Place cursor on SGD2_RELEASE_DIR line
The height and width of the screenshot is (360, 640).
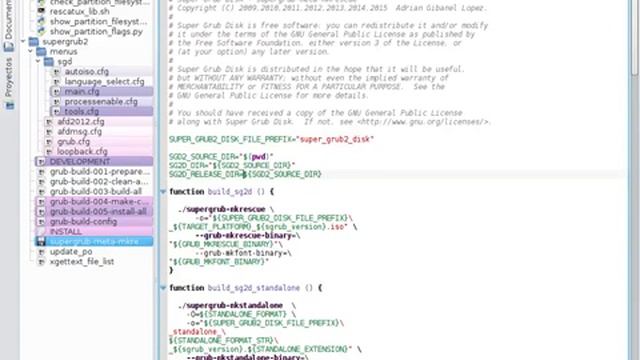click(x=245, y=174)
